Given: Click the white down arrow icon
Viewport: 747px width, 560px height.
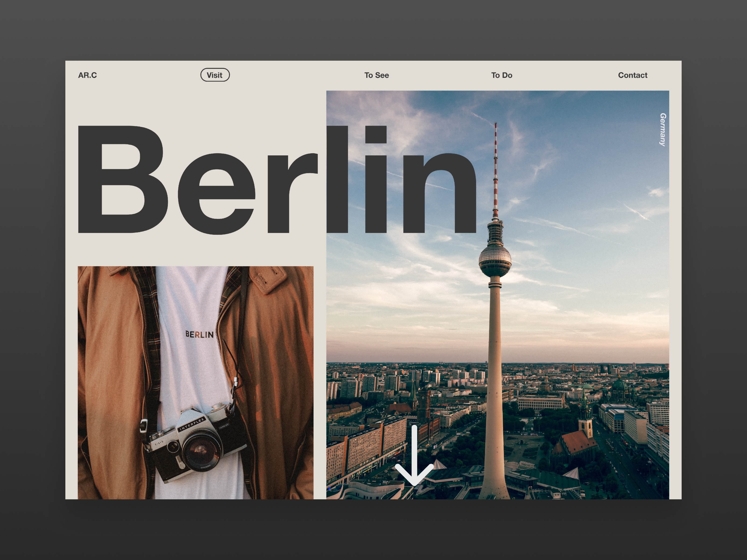Looking at the screenshot, I should coord(414,455).
